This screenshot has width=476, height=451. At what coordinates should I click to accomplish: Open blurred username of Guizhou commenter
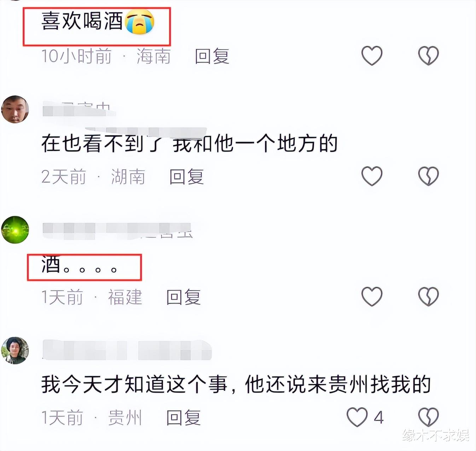click(127, 350)
